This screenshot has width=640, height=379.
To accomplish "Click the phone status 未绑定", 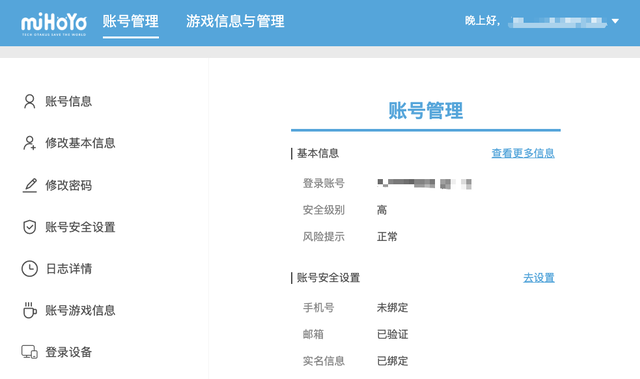I will tap(392, 308).
